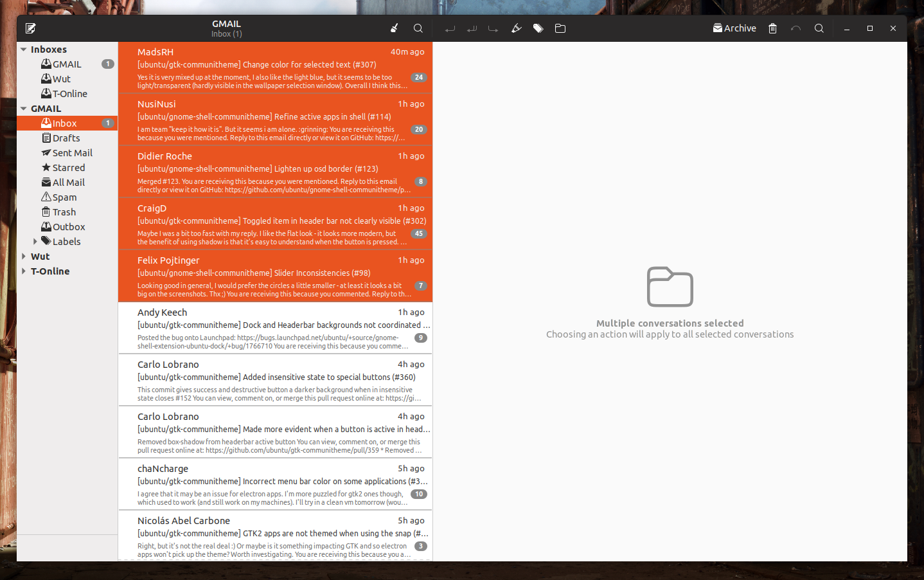Open T-Online inbox under Inboxes
This screenshot has width=924, height=580.
click(x=67, y=94)
